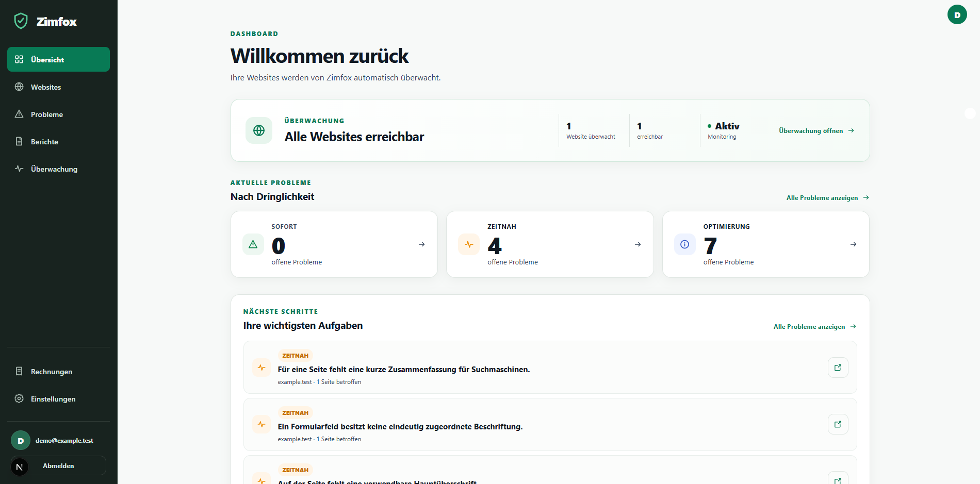980x484 pixels.
Task: Click the Zimfox shield logo icon
Action: pyautogui.click(x=21, y=21)
